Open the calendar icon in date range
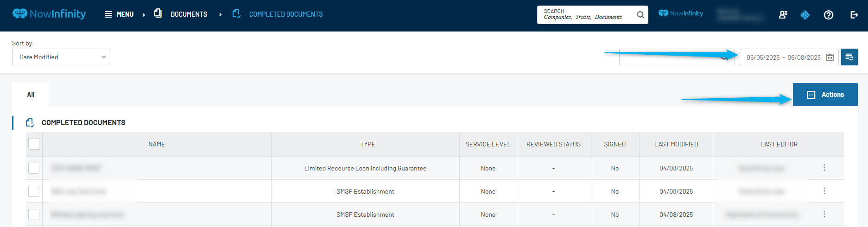This screenshot has height=227, width=868. 830,57
